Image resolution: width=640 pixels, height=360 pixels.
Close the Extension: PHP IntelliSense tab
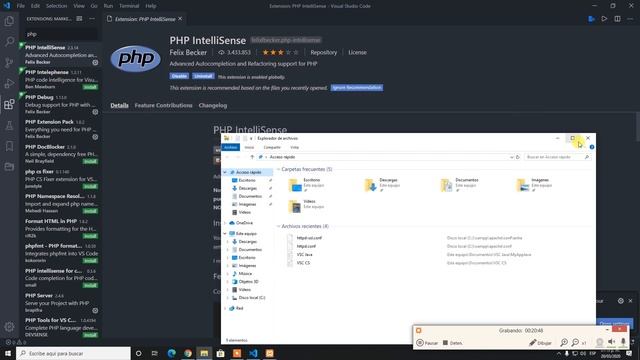[x=180, y=19]
